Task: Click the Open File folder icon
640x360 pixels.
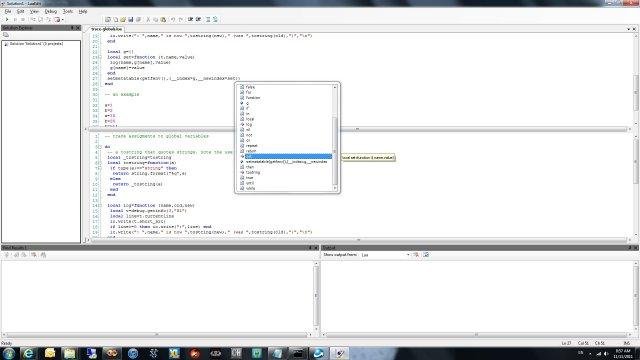Action: pyautogui.click(x=123, y=20)
